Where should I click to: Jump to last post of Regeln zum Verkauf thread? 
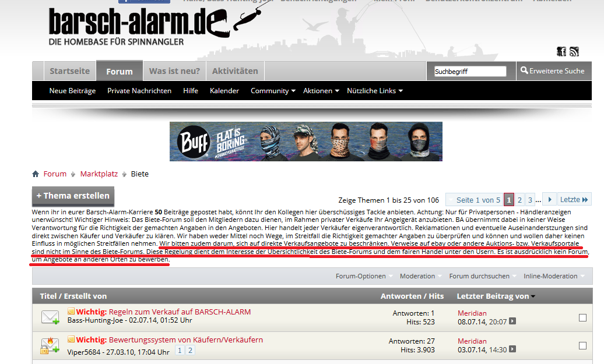tap(512, 321)
